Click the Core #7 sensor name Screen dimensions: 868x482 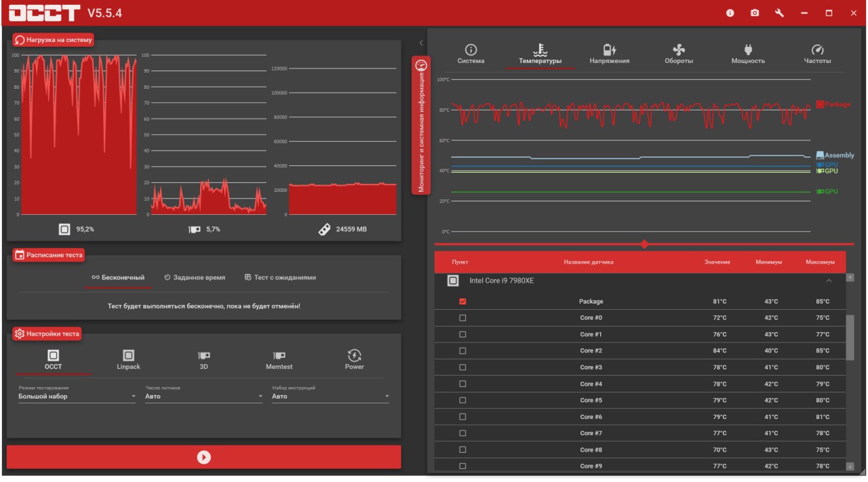point(591,433)
